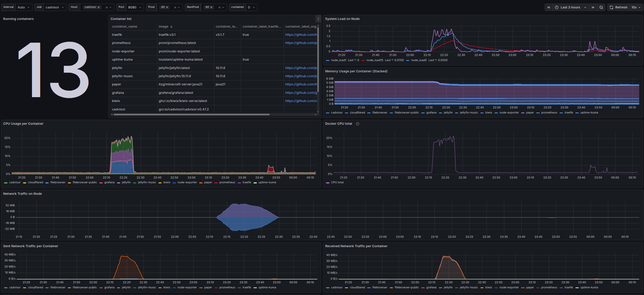Open the Last 3 hours time range picker

[x=570, y=7]
